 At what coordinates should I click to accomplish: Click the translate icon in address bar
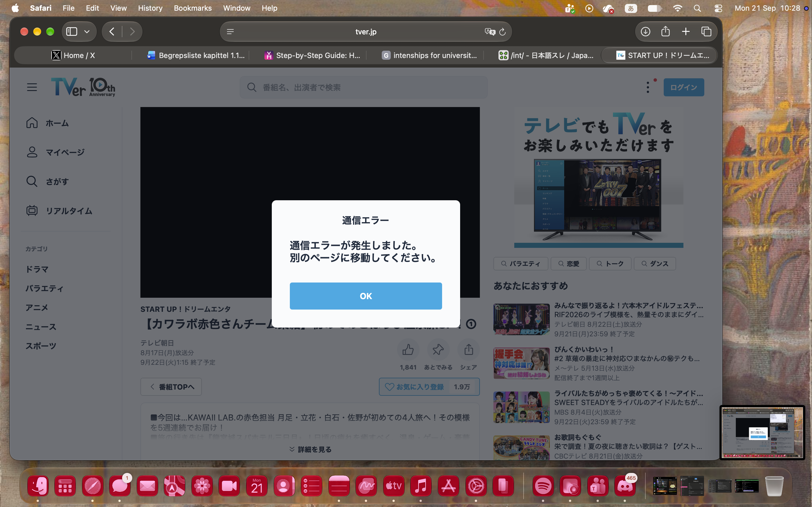point(490,32)
